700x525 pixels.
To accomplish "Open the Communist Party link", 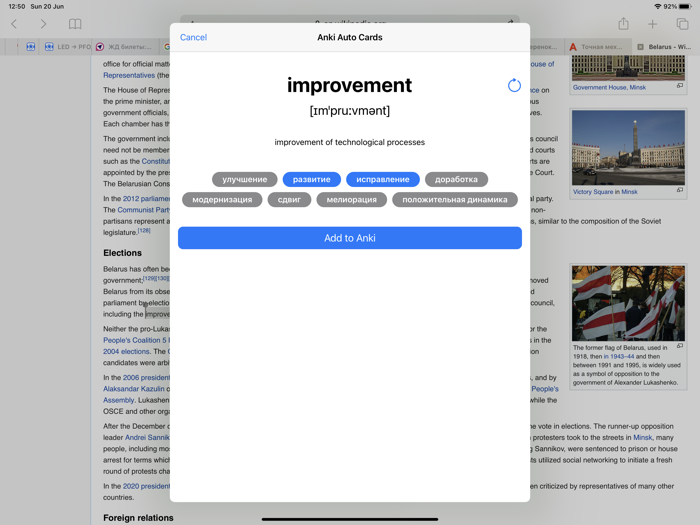I will (144, 209).
